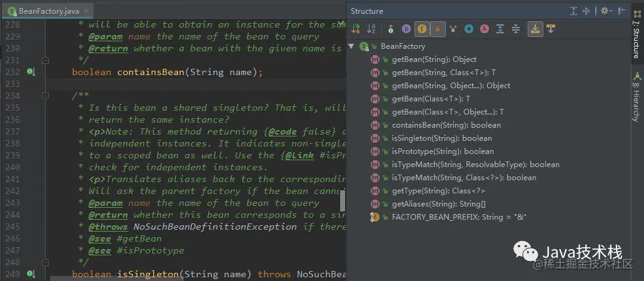Click line number 233 in gutter
The image size is (644, 281).
pyautogui.click(x=13, y=84)
